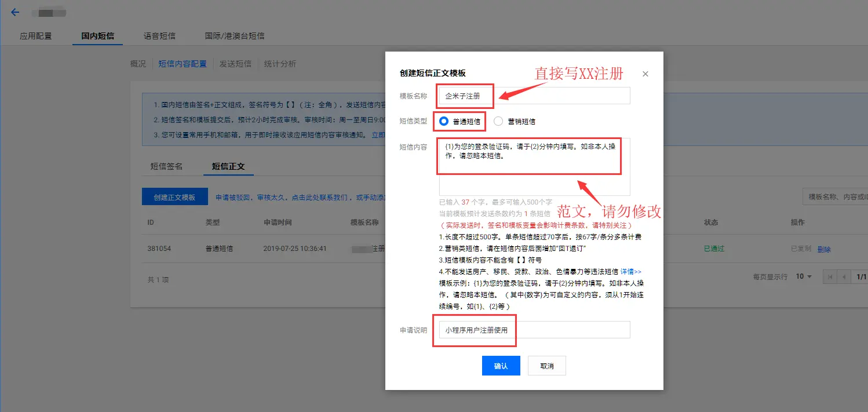Go to first page using pagination icon
This screenshot has height=412, width=868.
[x=830, y=277]
